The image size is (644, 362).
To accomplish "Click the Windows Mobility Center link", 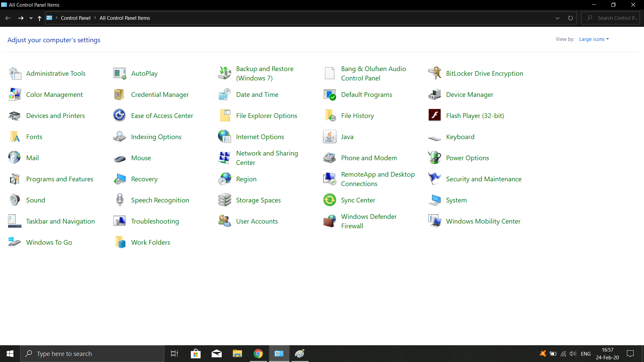I will click(x=483, y=221).
